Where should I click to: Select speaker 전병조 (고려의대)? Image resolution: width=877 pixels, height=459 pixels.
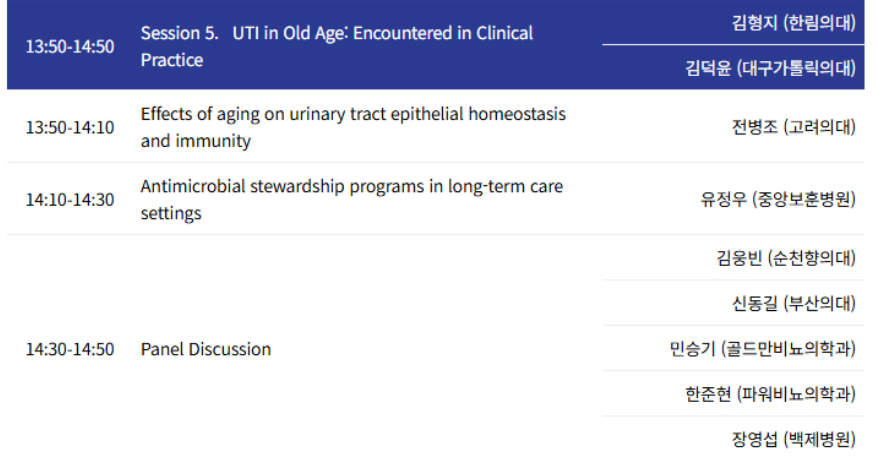[793, 127]
